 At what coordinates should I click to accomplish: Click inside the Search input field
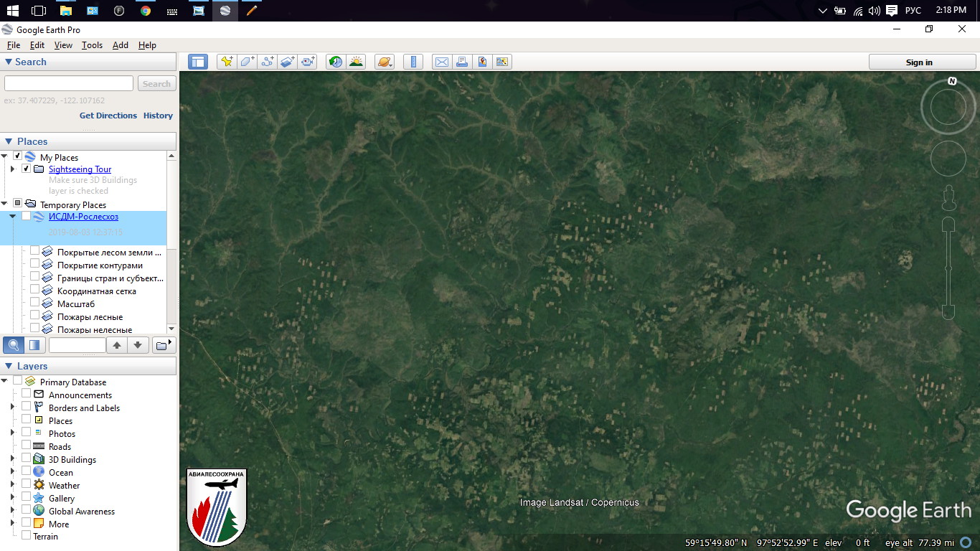tap(69, 83)
